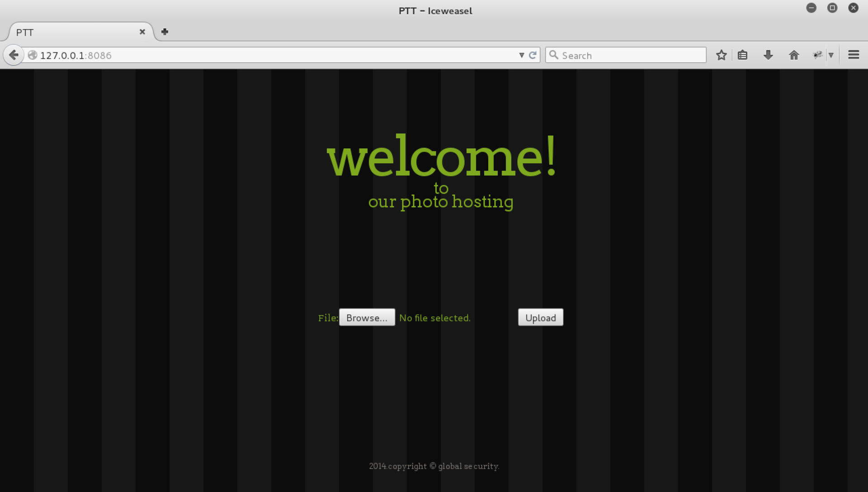Click the Upload button to submit

(x=541, y=317)
